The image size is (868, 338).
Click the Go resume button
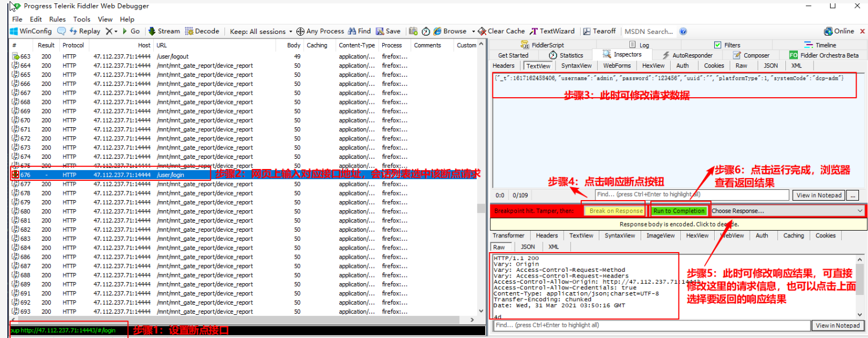coord(130,31)
